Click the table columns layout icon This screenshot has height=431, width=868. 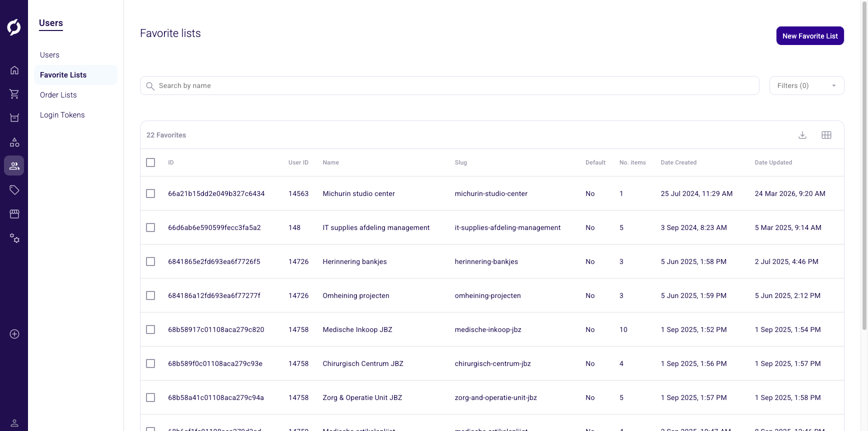tap(826, 135)
